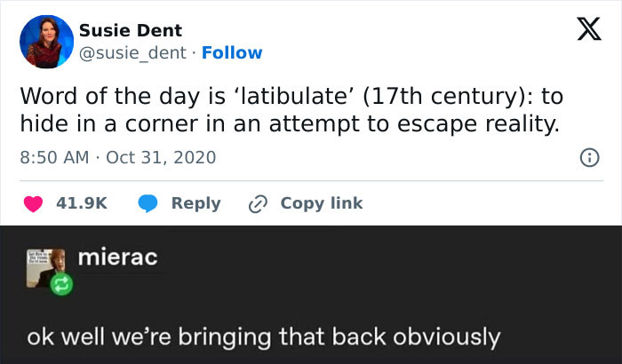
Task: Open the @susie_dent handle link
Action: [x=132, y=52]
